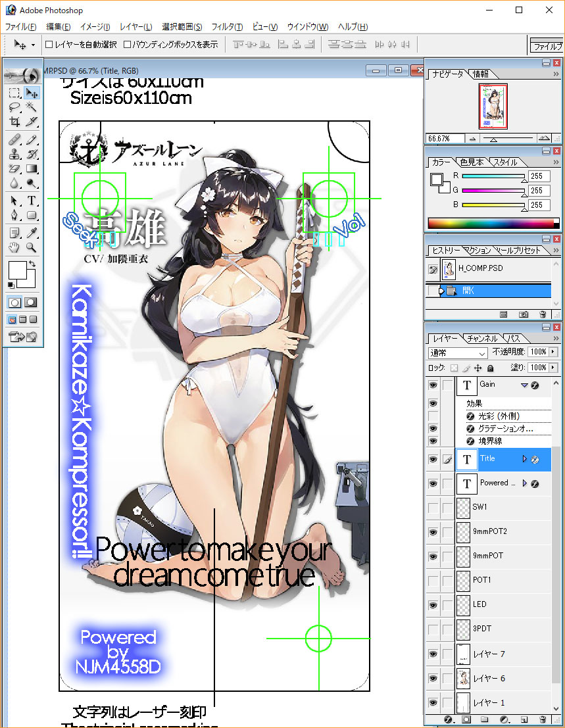Select the Hand tool
Screen dimensions: 565x728
pos(14,247)
